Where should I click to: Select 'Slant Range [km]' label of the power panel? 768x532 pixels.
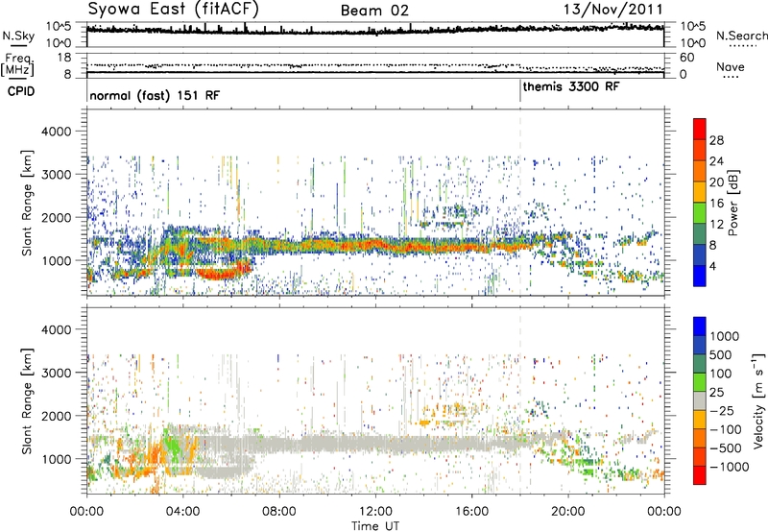click(27, 203)
